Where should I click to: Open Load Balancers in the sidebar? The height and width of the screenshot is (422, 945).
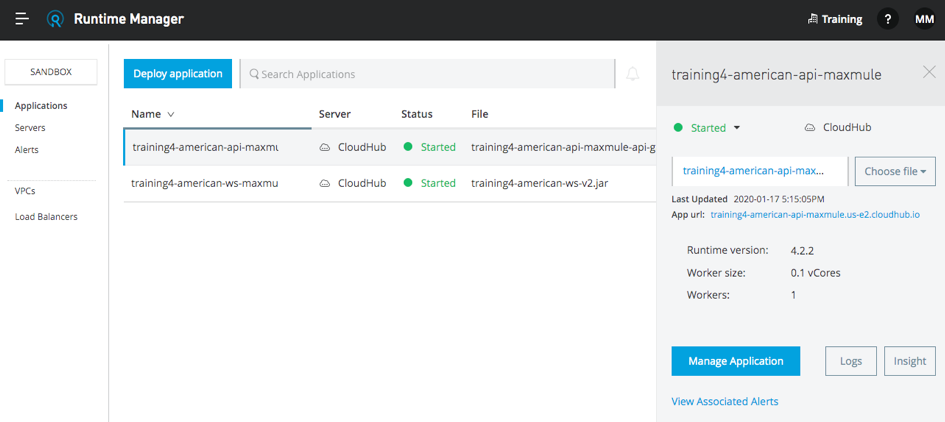(x=46, y=216)
